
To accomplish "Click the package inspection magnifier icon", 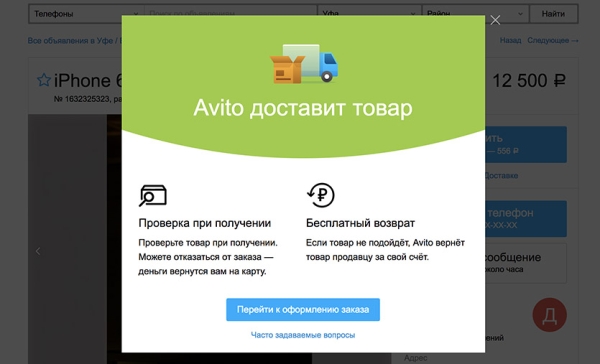I will (153, 196).
